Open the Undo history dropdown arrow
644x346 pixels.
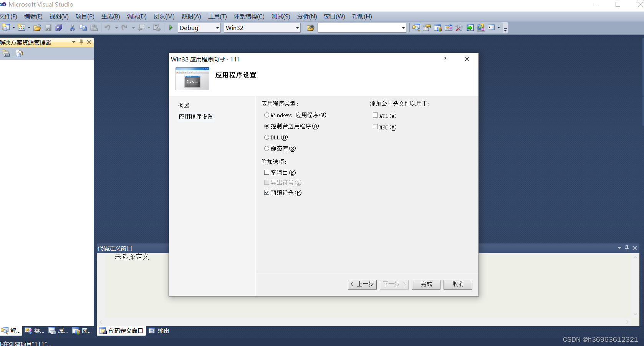[x=116, y=28]
